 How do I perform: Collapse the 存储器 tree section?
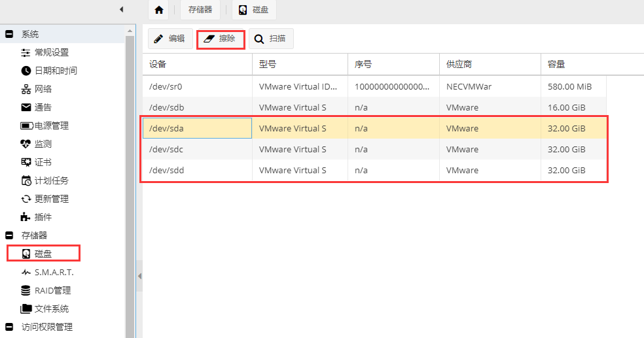tap(9, 235)
